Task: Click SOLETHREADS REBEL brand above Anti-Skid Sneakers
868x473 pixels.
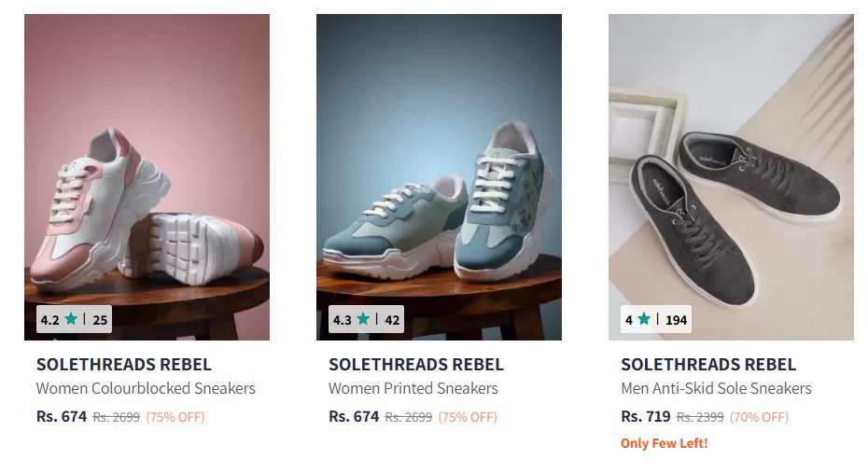Action: (708, 365)
